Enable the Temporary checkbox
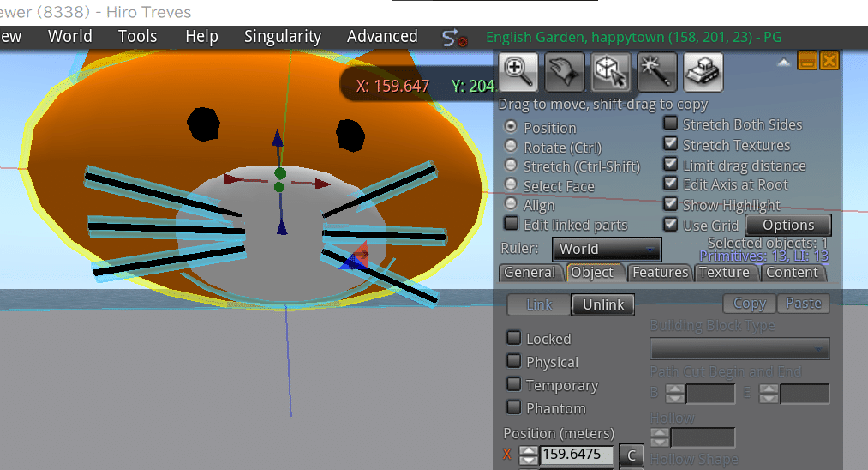This screenshot has height=470, width=868. pos(514,384)
